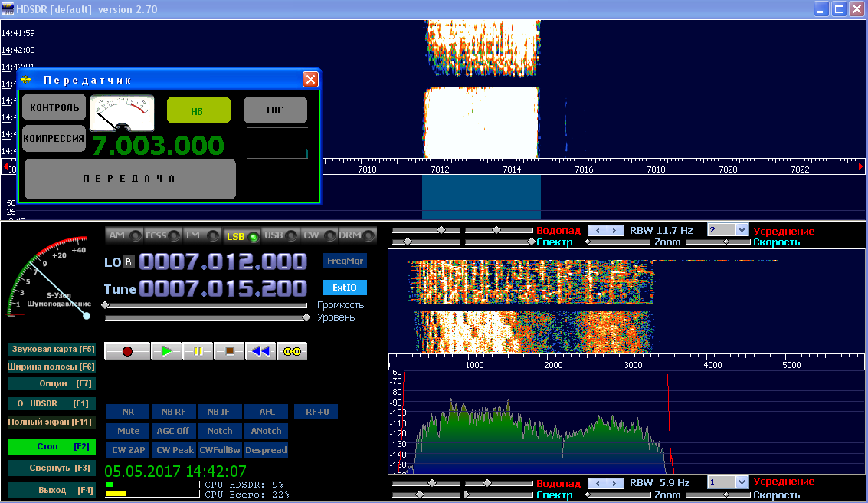Screen dimensions: 868x503
Task: Toggle Despread button
Action: click(x=267, y=450)
